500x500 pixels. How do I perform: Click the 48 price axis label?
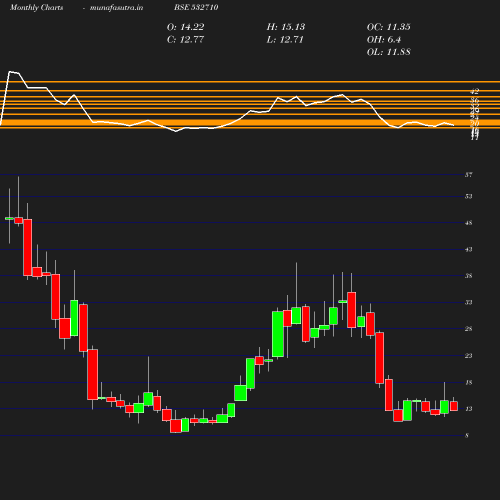(469, 223)
